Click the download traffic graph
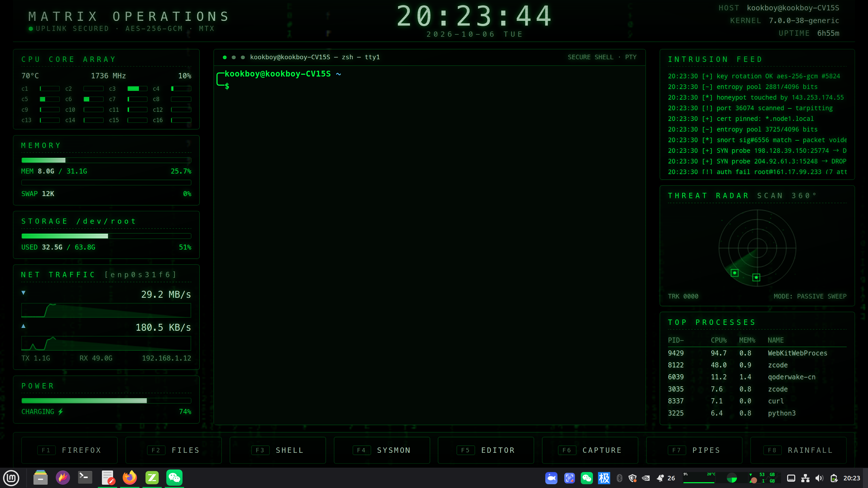 click(x=106, y=310)
